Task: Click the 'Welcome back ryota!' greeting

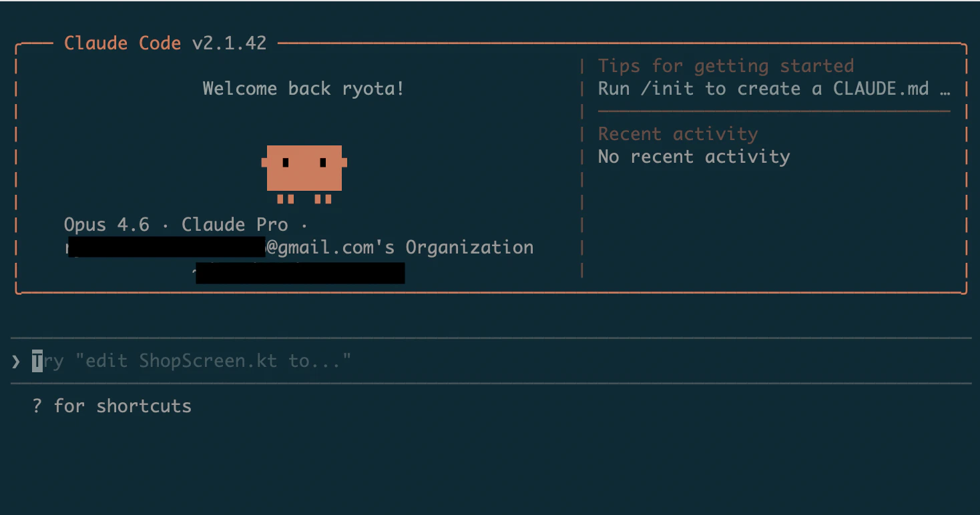Action: pyautogui.click(x=304, y=89)
